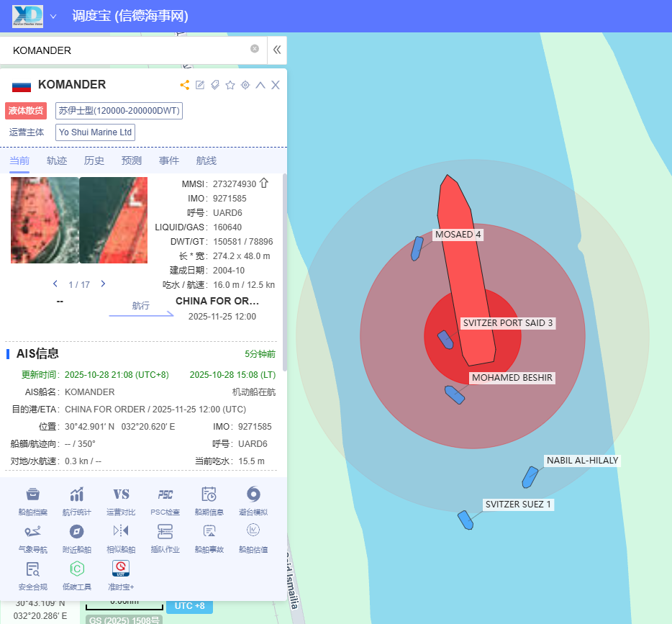
Task: Collapse the KOMANDER info panel
Action: (x=260, y=85)
